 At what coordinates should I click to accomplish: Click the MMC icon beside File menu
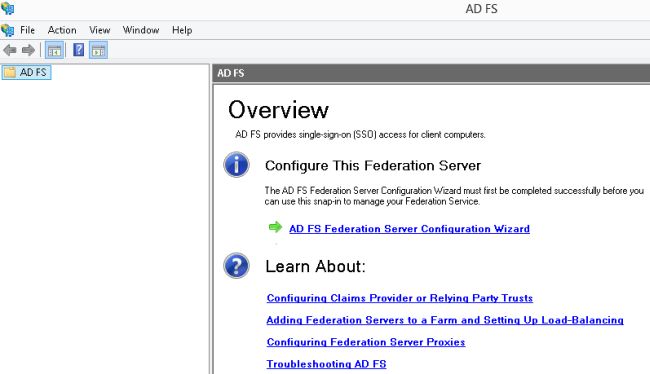(7, 30)
